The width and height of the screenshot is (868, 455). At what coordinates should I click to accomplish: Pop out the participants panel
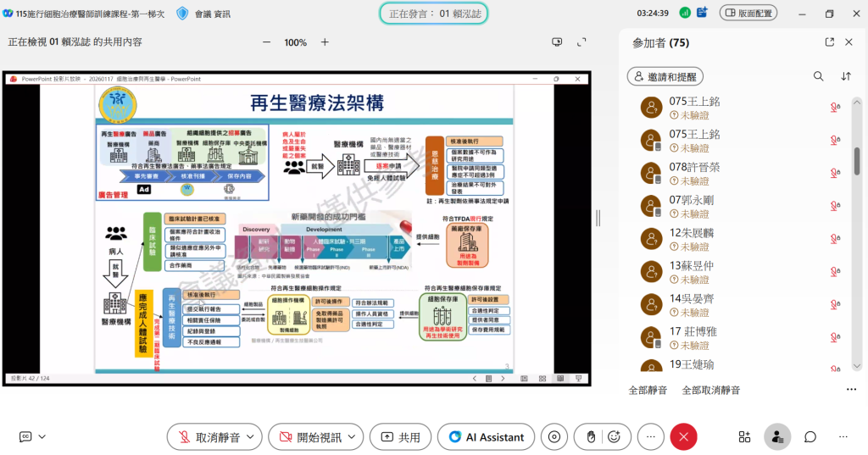tap(829, 42)
